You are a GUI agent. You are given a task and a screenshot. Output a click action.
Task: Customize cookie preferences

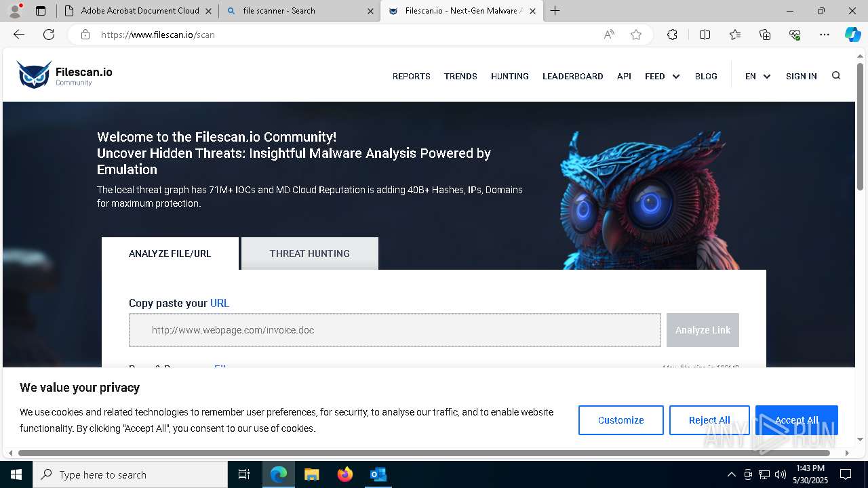tap(621, 420)
